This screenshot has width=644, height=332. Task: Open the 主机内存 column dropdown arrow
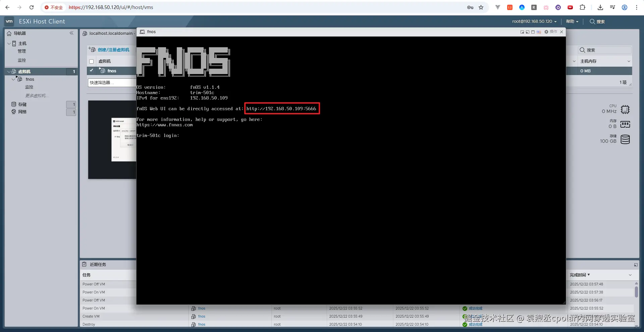629,61
